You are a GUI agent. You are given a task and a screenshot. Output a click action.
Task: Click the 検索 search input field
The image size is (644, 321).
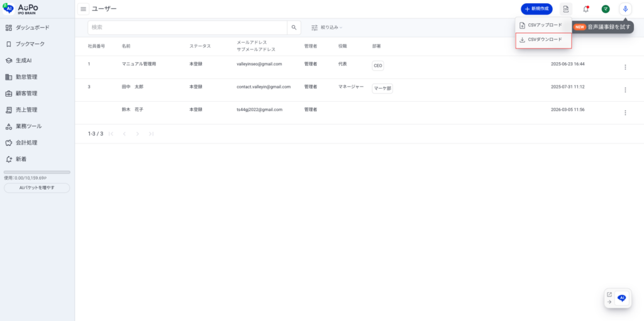tap(187, 28)
